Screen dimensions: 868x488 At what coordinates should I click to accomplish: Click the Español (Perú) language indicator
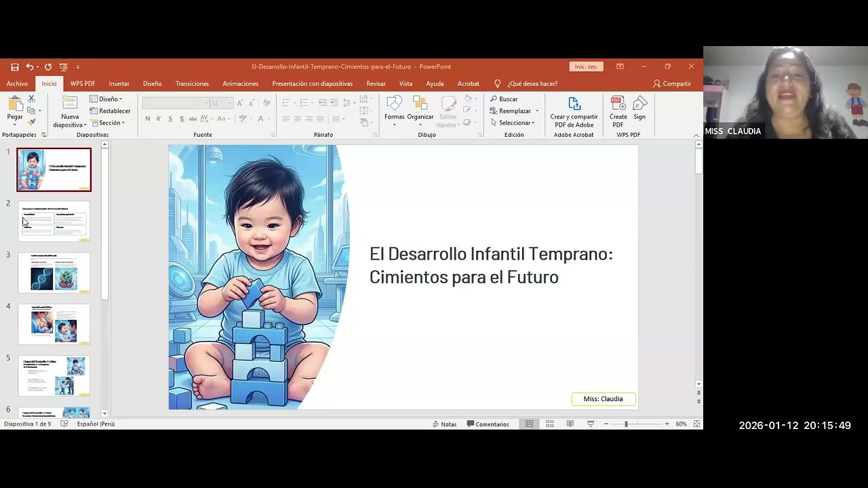[96, 424]
